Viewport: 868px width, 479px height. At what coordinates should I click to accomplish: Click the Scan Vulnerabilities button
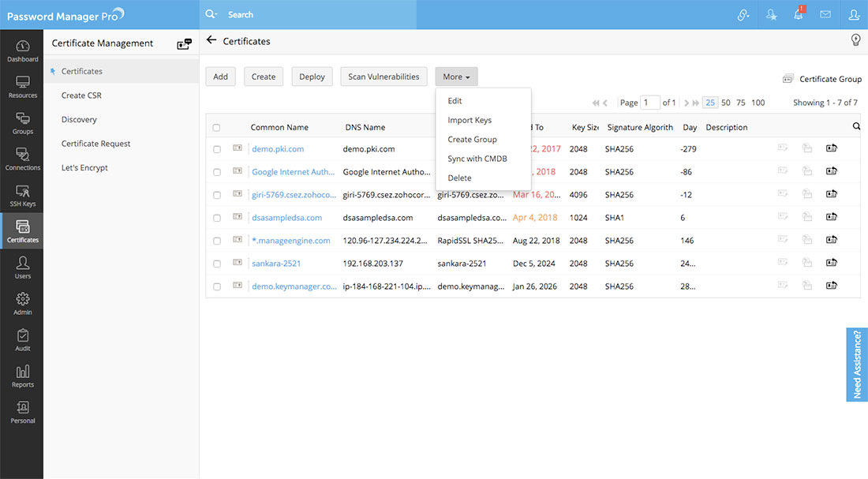tap(383, 77)
